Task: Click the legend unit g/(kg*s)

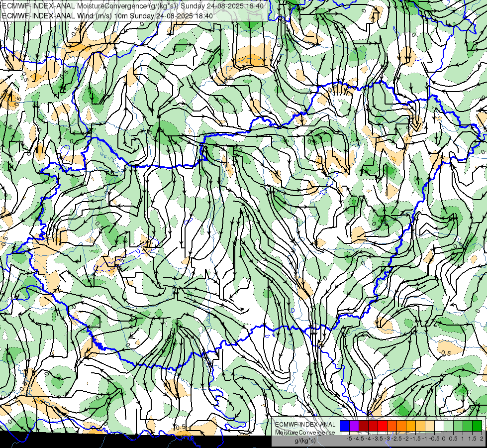Action: [305, 441]
